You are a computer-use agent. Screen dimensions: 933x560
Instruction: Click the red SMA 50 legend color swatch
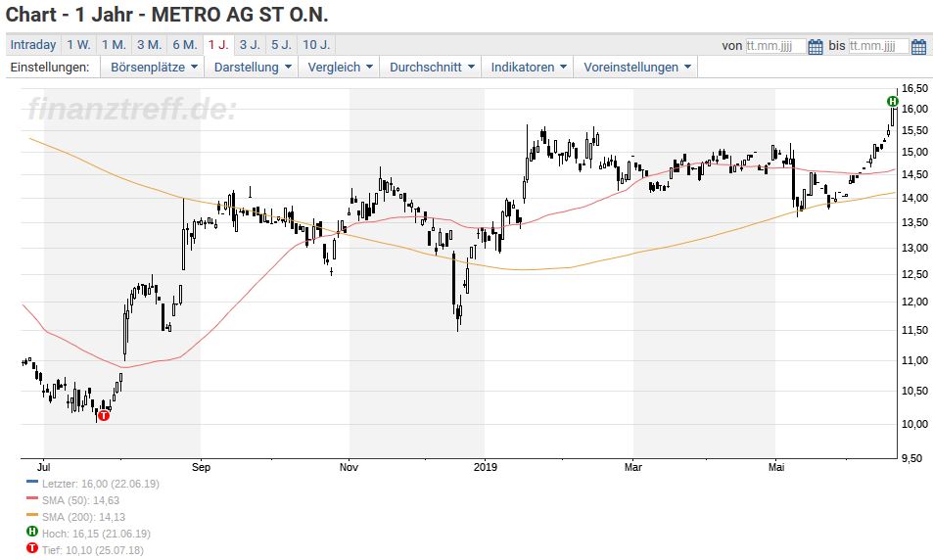point(32,498)
